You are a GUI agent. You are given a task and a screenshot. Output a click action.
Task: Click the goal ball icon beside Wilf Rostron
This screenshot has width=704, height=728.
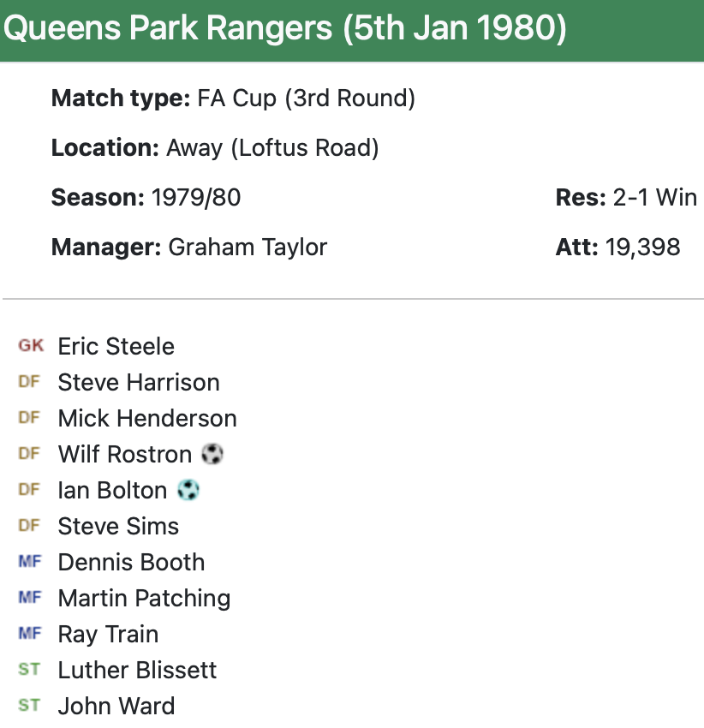point(212,454)
